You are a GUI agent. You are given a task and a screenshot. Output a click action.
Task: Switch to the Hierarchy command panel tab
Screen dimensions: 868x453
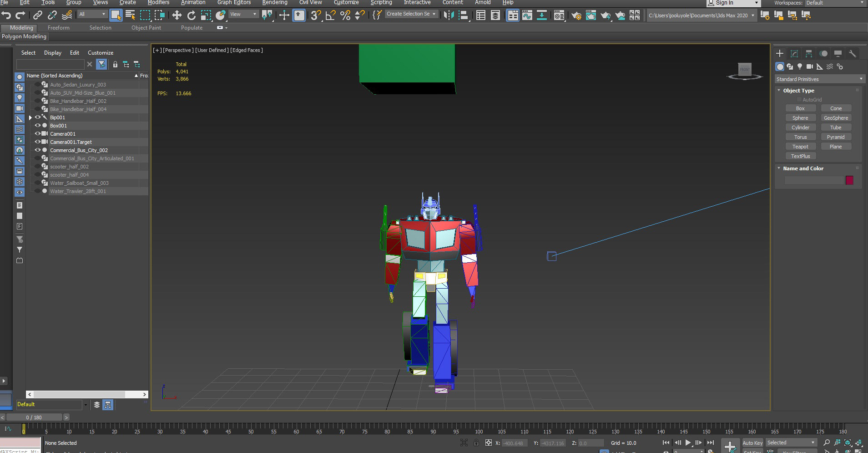(809, 53)
